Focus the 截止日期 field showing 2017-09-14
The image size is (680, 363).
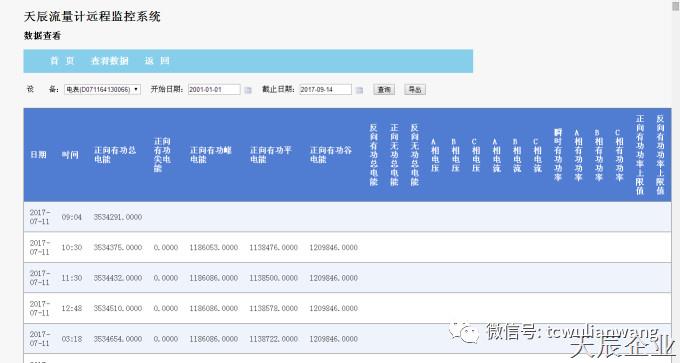(326, 89)
